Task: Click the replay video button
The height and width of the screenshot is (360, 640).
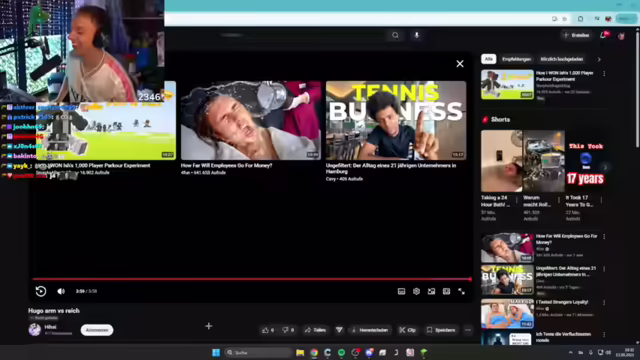Action: coord(41,291)
